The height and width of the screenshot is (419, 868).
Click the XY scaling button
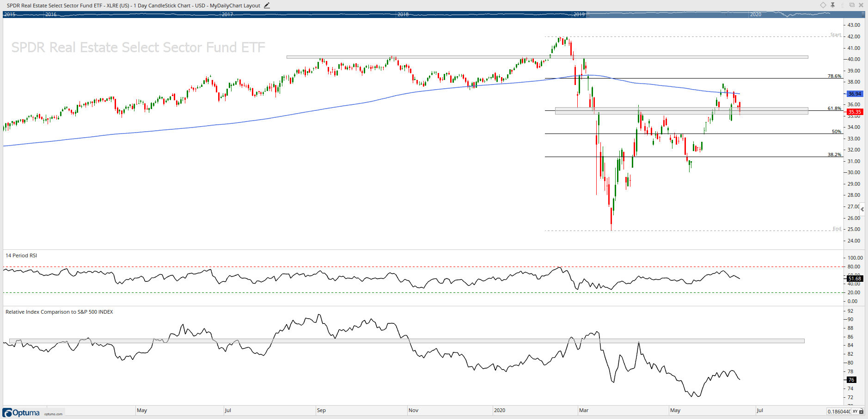click(855, 411)
